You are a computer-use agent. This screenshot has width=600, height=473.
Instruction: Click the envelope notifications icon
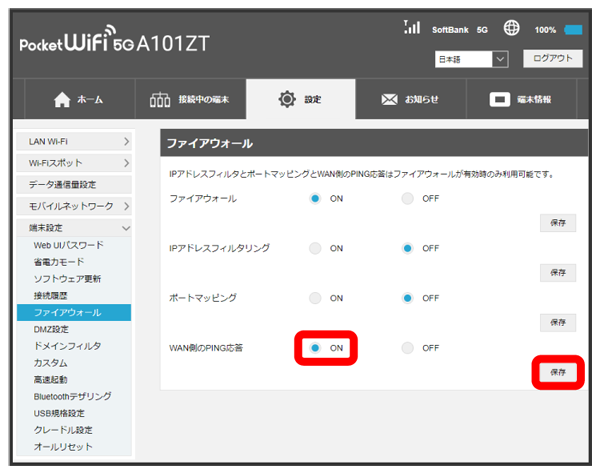tap(390, 100)
